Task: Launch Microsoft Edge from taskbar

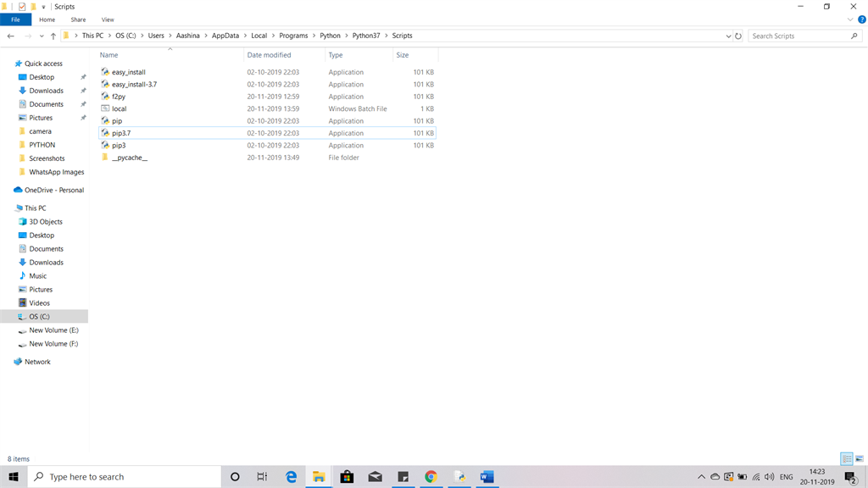Action: tap(292, 476)
